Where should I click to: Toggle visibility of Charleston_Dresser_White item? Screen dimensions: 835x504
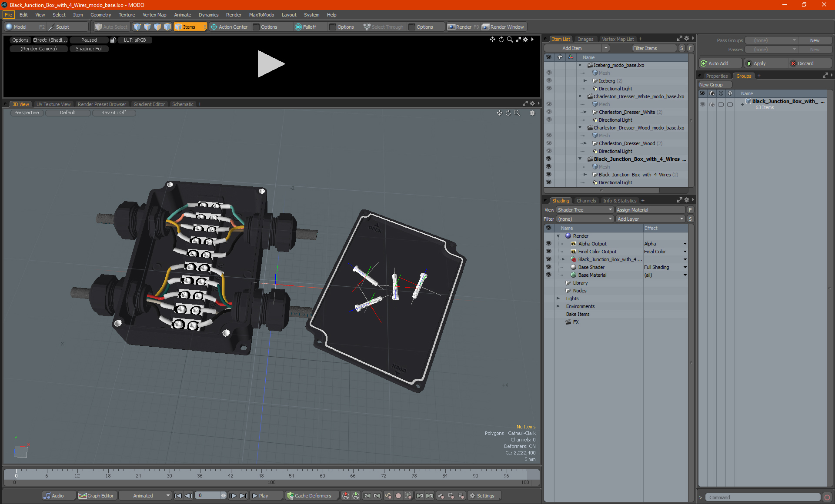pyautogui.click(x=548, y=112)
